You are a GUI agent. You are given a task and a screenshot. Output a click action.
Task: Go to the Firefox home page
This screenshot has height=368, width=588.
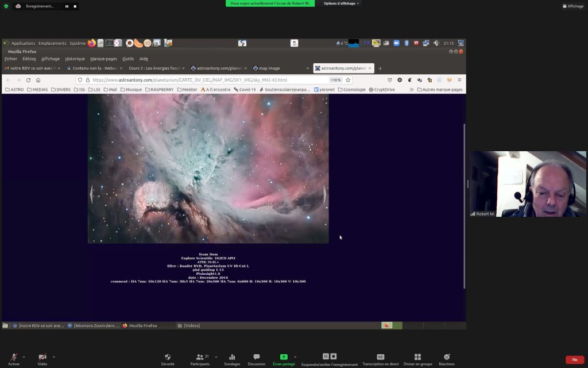[x=38, y=80]
